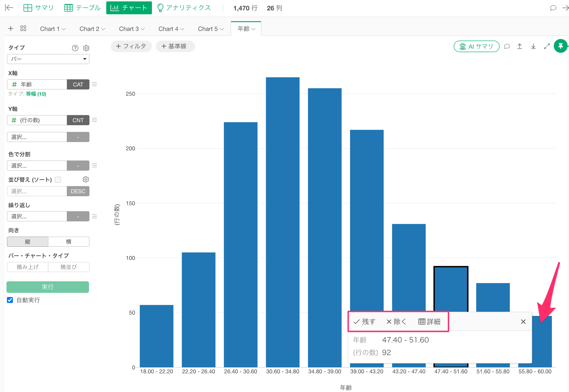Click the 26.40 - 30.60 bar
This screenshot has width=569, height=392.
pyautogui.click(x=241, y=245)
